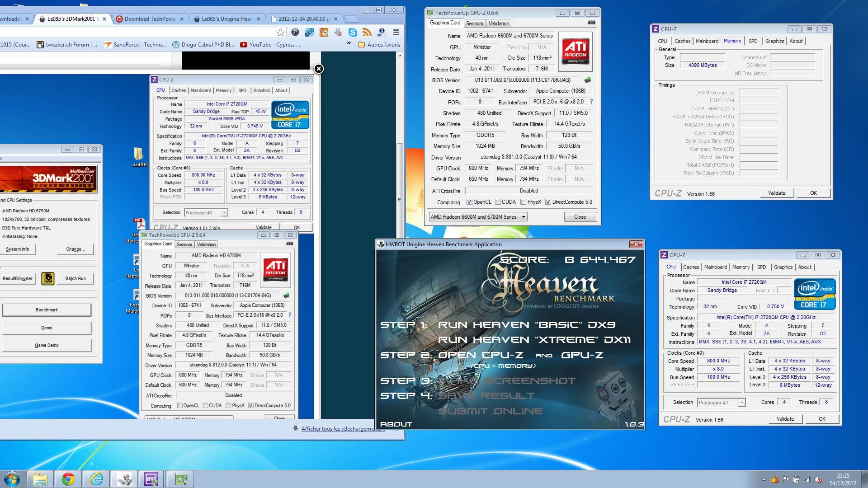Expand the hidden bookmarks chevron in Chrome
Screen dimensions: 868x488
[349, 44]
